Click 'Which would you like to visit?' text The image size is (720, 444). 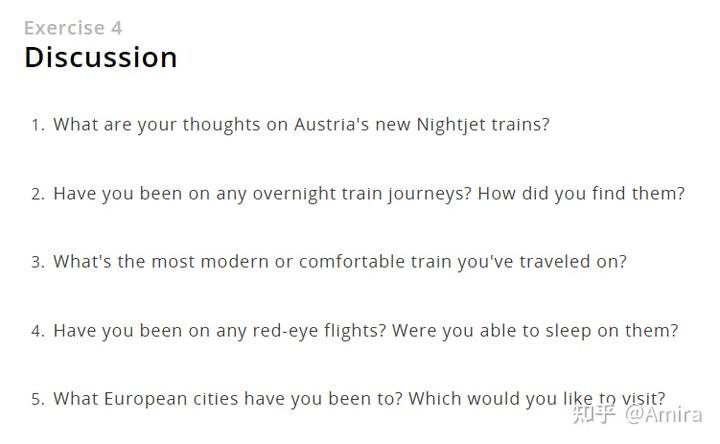[x=537, y=398]
